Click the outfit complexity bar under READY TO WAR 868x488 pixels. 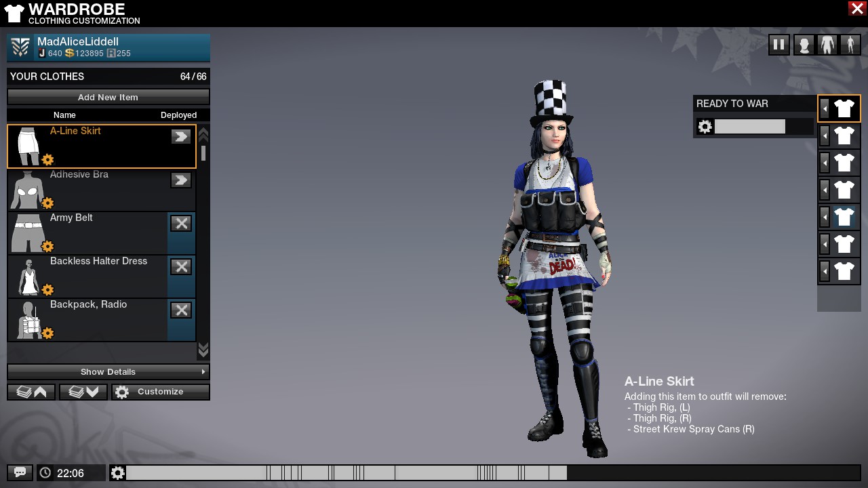(764, 127)
